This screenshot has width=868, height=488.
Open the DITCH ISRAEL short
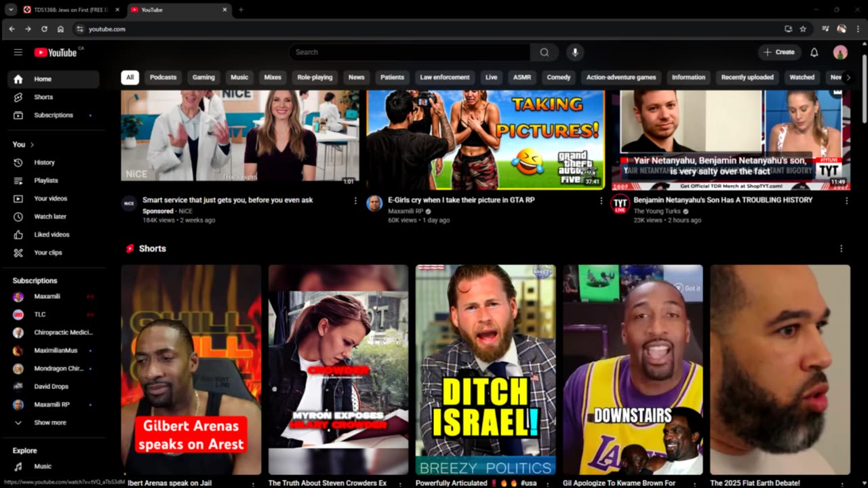(x=486, y=369)
